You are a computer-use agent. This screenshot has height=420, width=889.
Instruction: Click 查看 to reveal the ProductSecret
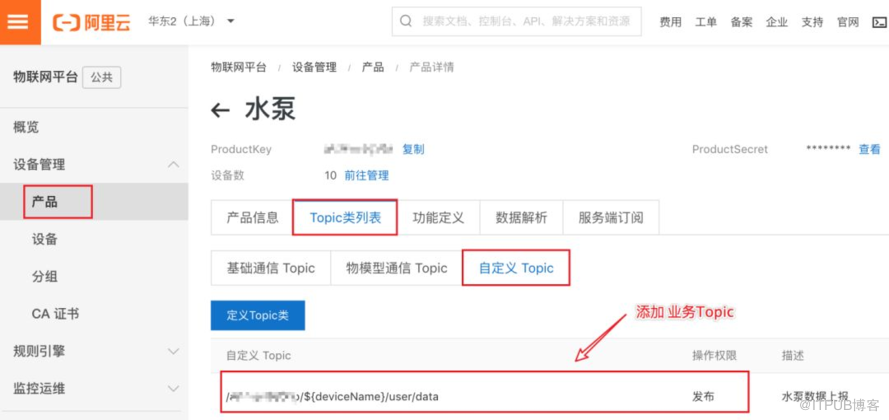[x=870, y=149]
